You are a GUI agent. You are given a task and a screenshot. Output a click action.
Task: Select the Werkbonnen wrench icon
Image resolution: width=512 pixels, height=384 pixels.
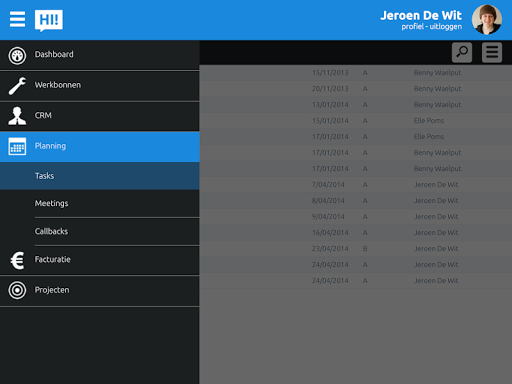[17, 86]
